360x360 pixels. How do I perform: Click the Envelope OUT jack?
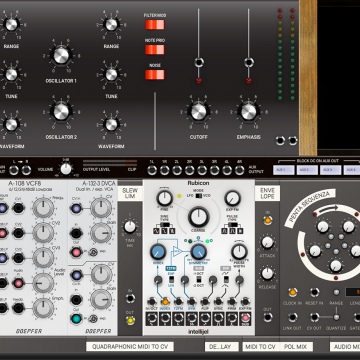point(267,317)
